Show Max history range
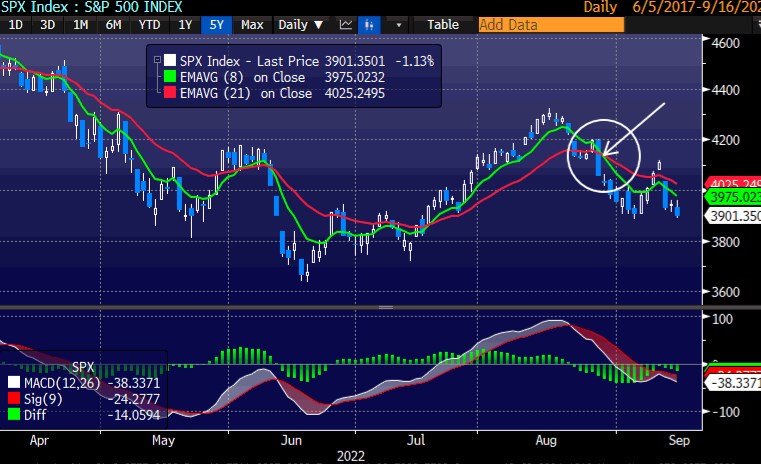Screen dimensions: 761x464 click(252, 25)
